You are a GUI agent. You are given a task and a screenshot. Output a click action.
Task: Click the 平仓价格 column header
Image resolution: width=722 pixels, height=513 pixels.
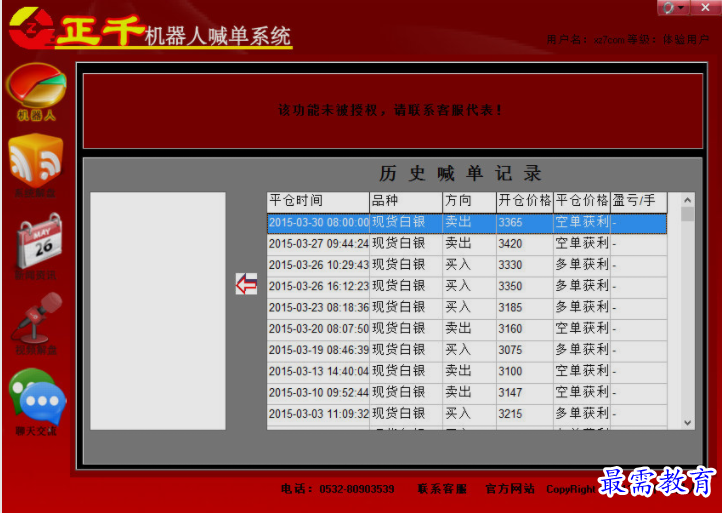(x=582, y=202)
